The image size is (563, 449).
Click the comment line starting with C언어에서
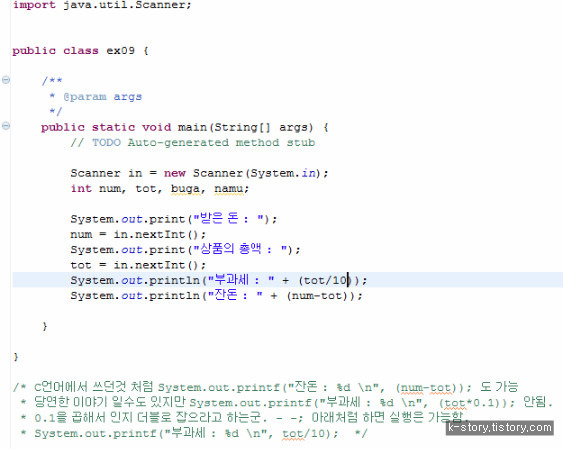pos(266,387)
